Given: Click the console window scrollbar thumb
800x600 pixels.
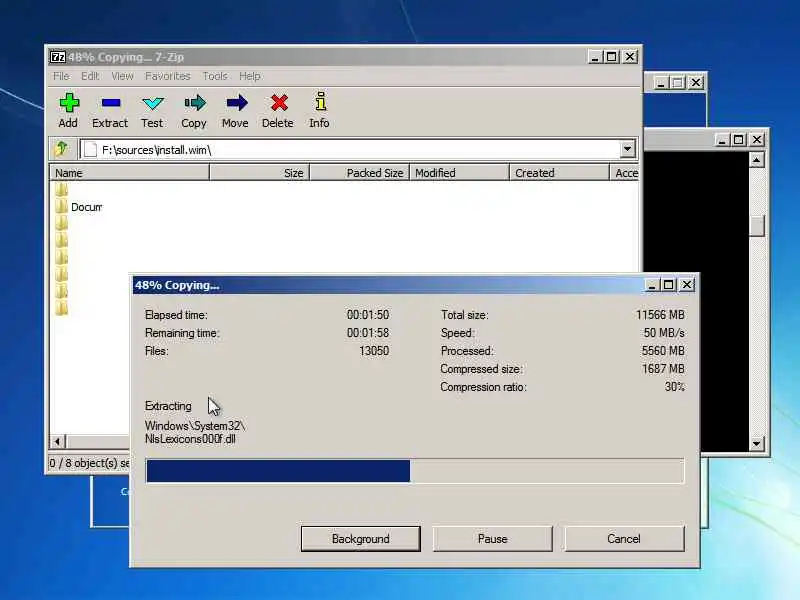Looking at the screenshot, I should point(756,226).
